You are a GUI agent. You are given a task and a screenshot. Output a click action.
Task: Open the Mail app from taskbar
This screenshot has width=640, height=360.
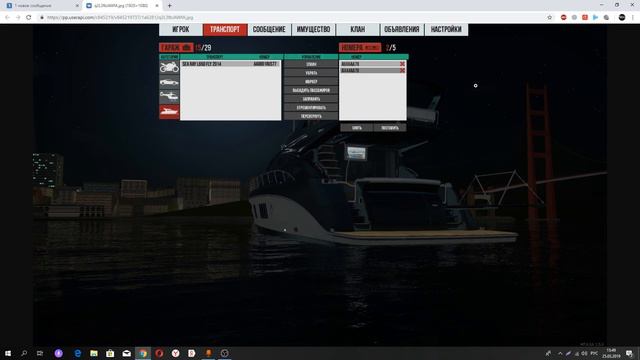(127, 353)
